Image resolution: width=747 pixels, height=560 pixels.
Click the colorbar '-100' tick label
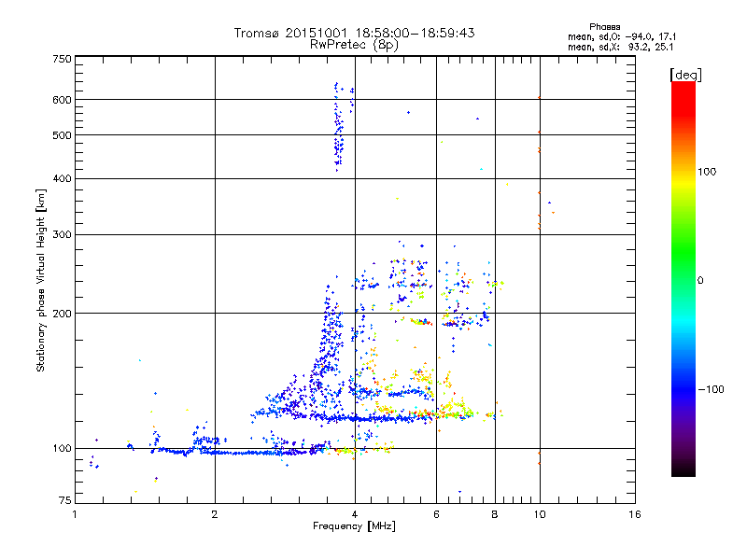point(711,389)
